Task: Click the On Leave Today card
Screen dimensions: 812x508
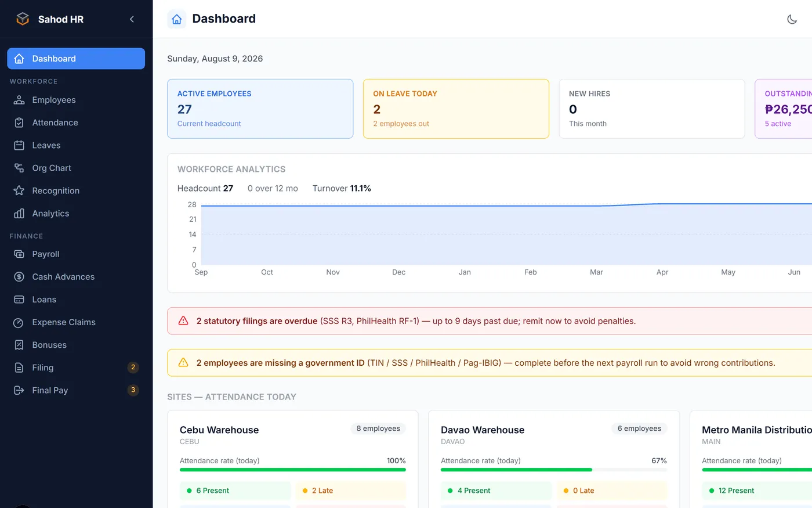Action: (456, 109)
